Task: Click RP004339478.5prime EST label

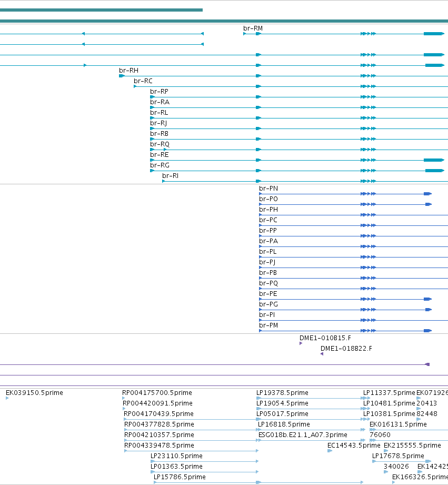Action: coord(159,445)
